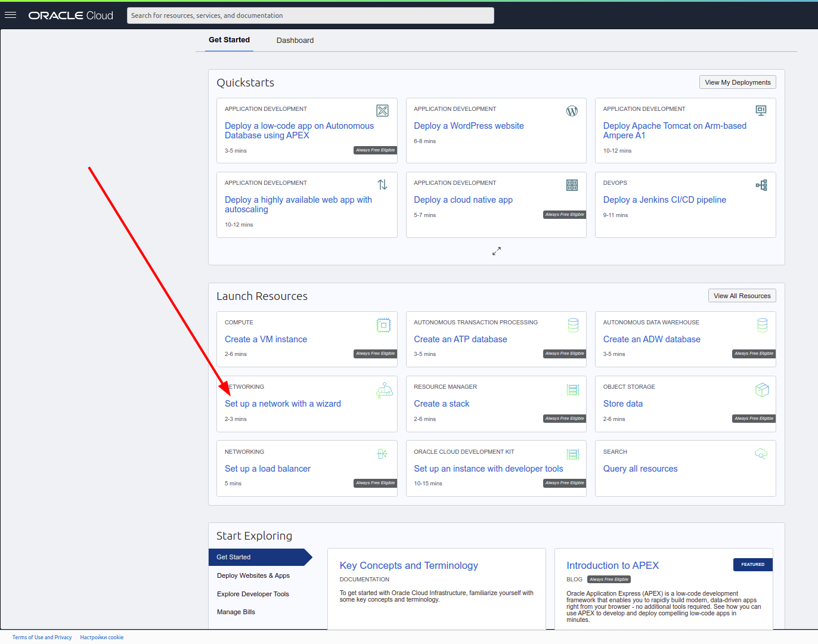This screenshot has width=818, height=644.
Task: Click Store data link
Action: point(623,404)
